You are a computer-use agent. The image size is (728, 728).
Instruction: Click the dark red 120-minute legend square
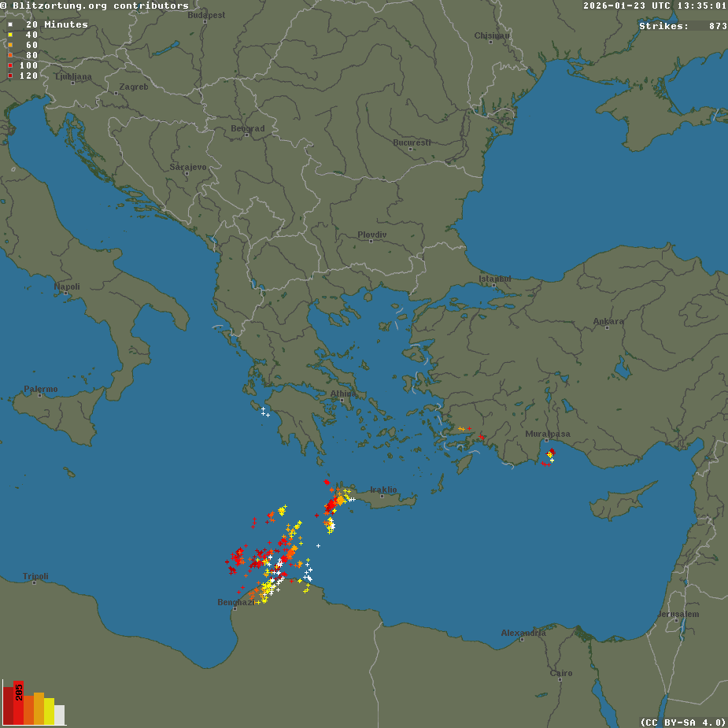10,76
